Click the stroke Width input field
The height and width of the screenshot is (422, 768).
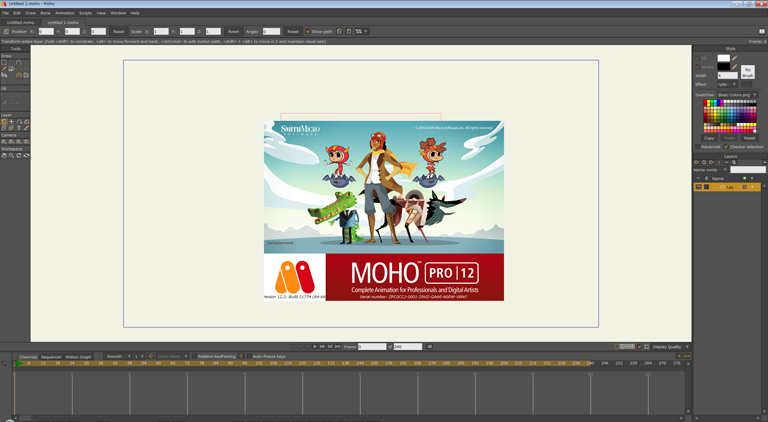click(x=727, y=75)
